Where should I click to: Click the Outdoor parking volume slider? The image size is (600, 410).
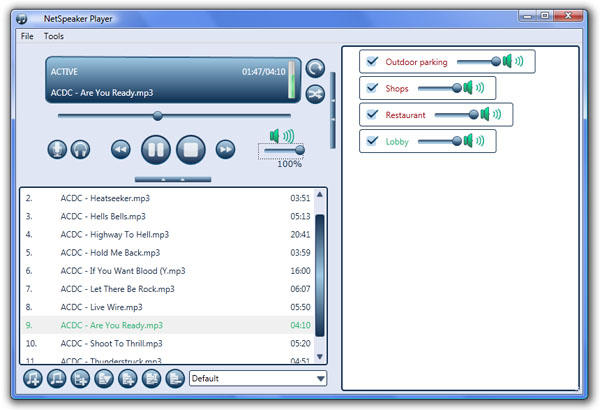(x=479, y=61)
